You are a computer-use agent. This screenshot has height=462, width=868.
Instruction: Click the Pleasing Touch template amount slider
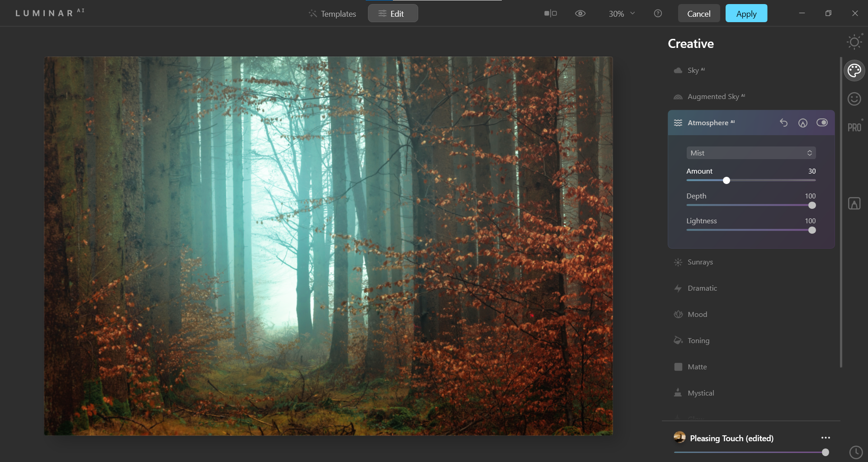[x=751, y=452]
